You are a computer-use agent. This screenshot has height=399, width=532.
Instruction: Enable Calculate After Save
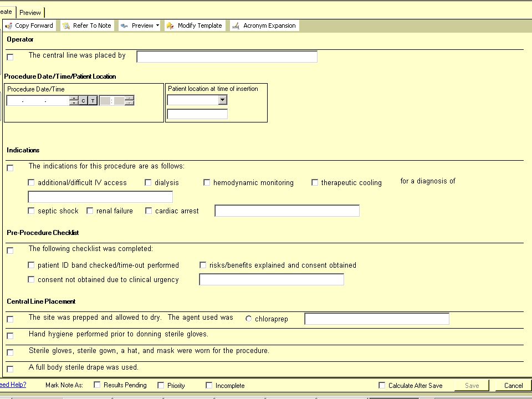click(382, 385)
